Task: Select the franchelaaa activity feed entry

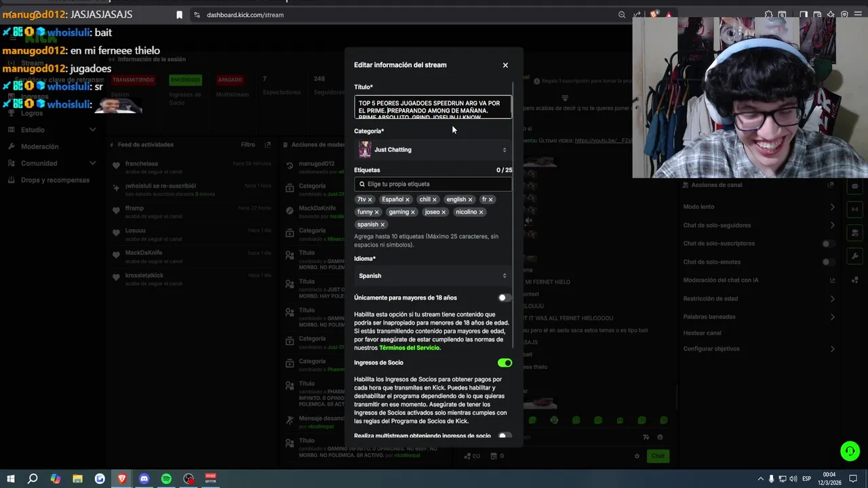Action: (192, 167)
